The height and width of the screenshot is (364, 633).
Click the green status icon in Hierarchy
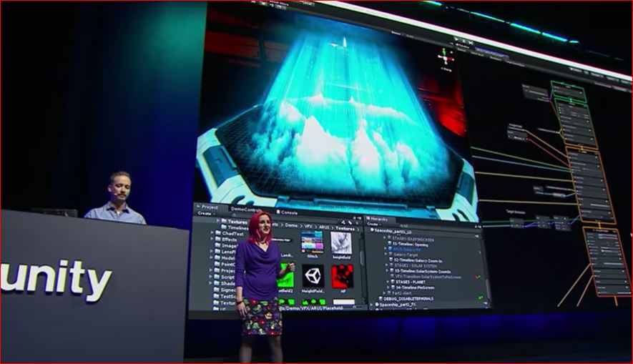point(481,297)
